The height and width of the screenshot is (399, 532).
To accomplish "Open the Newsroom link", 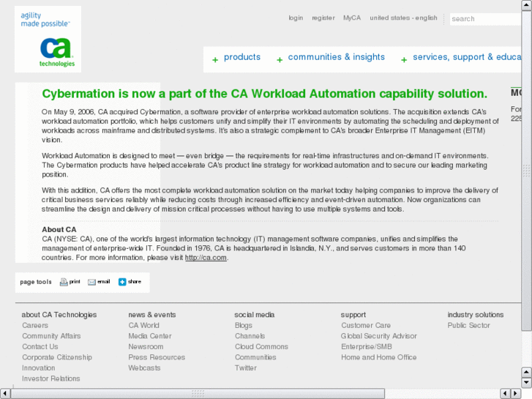I will [146, 347].
